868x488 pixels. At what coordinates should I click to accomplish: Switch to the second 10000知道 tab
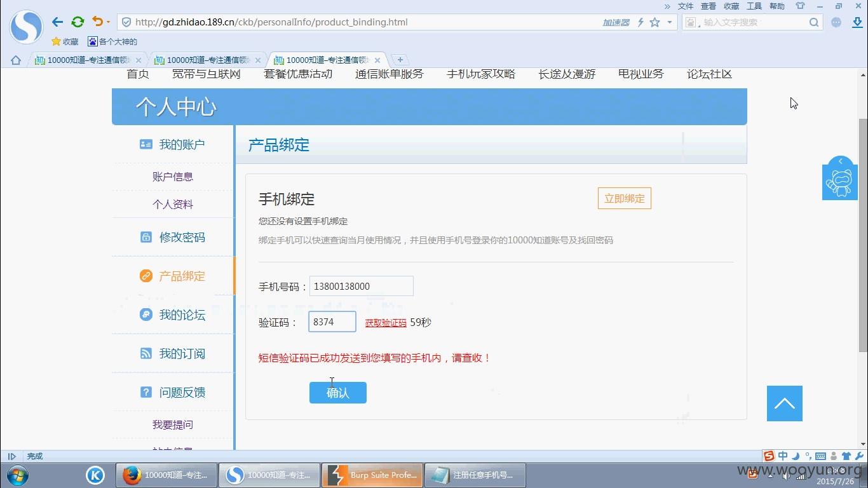(x=202, y=60)
